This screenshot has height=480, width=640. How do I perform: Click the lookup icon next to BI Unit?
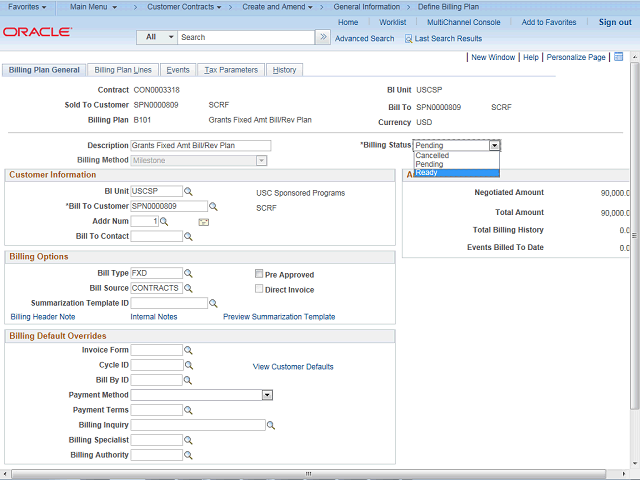coord(188,191)
